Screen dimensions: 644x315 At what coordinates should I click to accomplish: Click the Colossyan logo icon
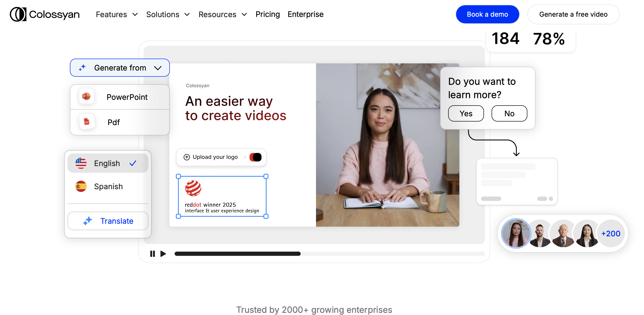[18, 14]
